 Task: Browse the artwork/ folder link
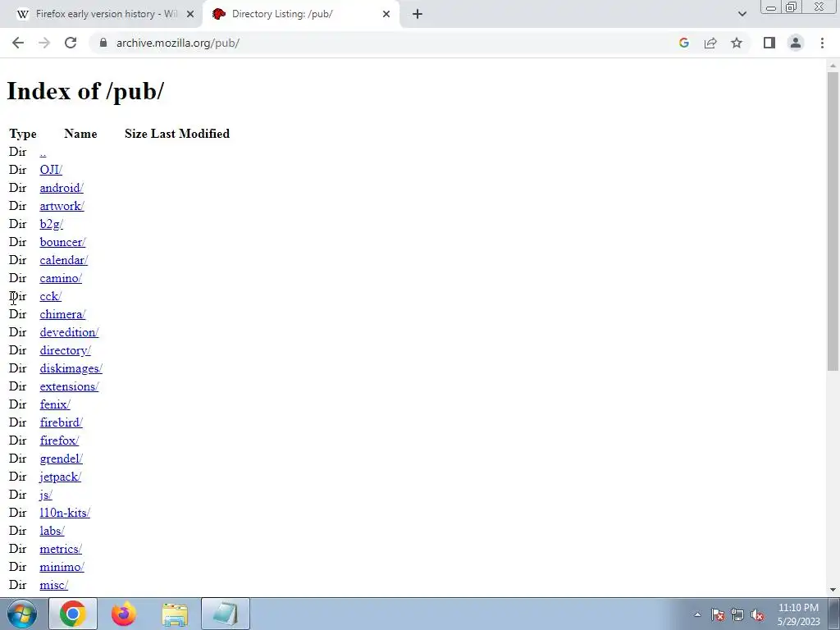point(62,206)
